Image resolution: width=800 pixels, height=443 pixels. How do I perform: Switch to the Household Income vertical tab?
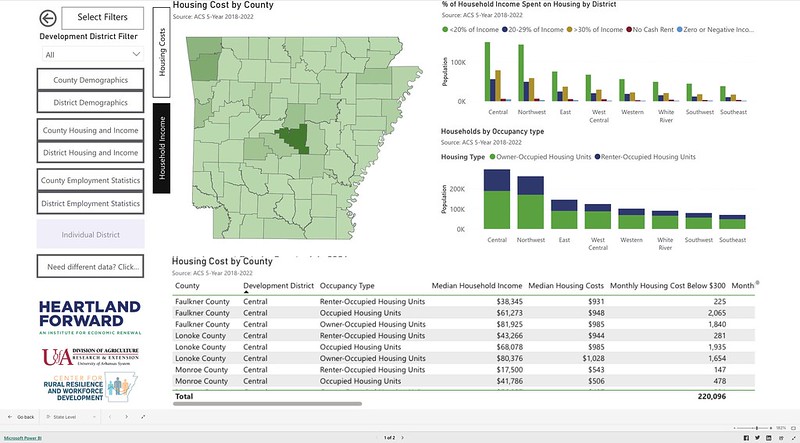click(161, 148)
